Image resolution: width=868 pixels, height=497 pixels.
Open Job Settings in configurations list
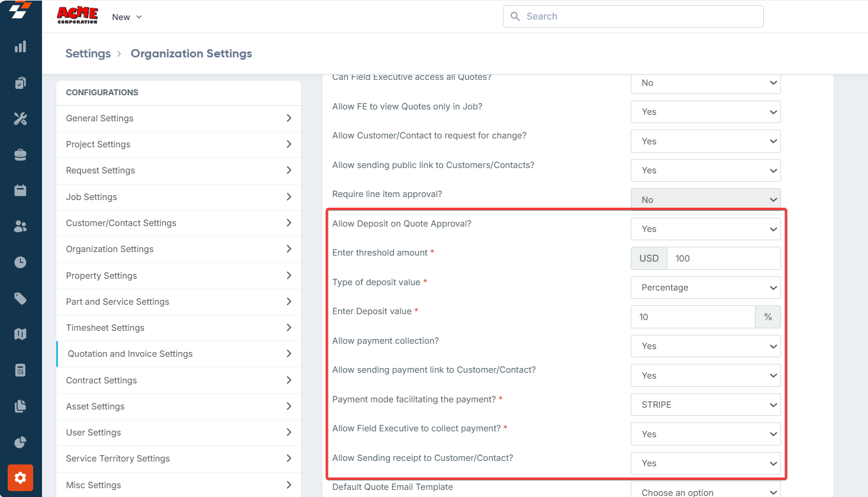point(178,197)
